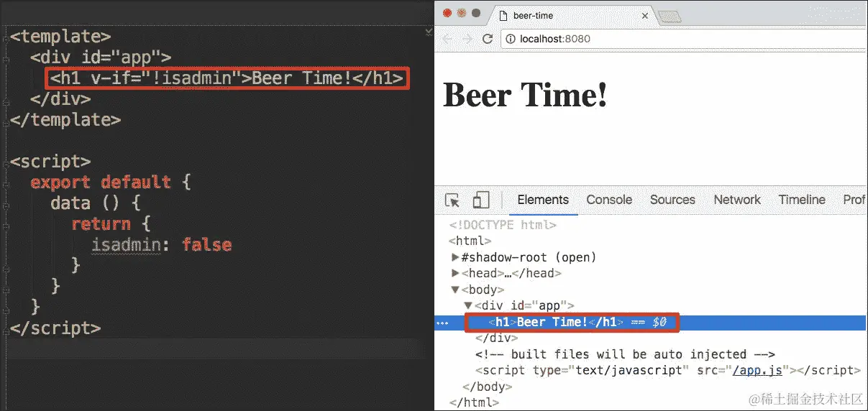Image resolution: width=868 pixels, height=411 pixels.
Task: Collapse the <div id="app"> node in DevTools
Action: point(468,305)
